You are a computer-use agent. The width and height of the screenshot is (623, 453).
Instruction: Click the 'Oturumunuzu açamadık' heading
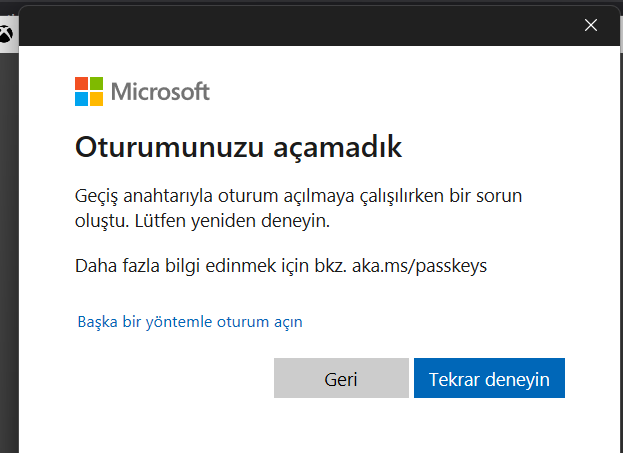(x=238, y=147)
